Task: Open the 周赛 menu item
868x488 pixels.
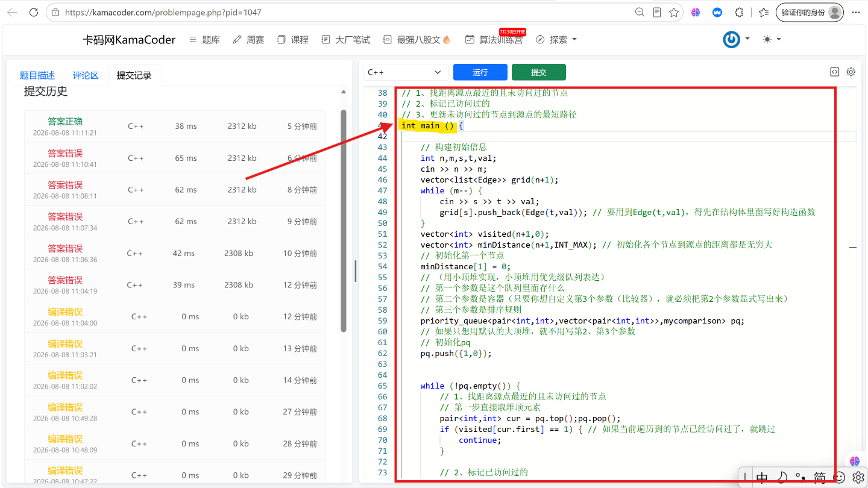Action: pyautogui.click(x=248, y=39)
